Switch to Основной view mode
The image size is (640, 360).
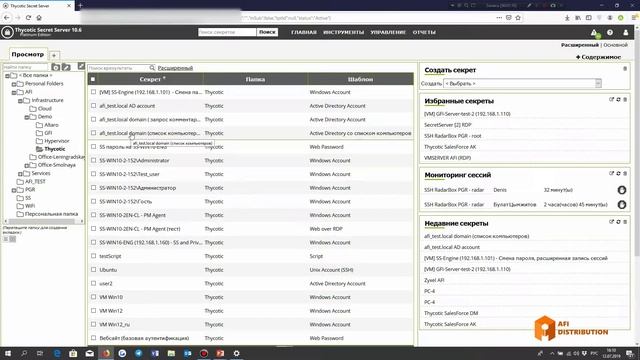[615, 45]
